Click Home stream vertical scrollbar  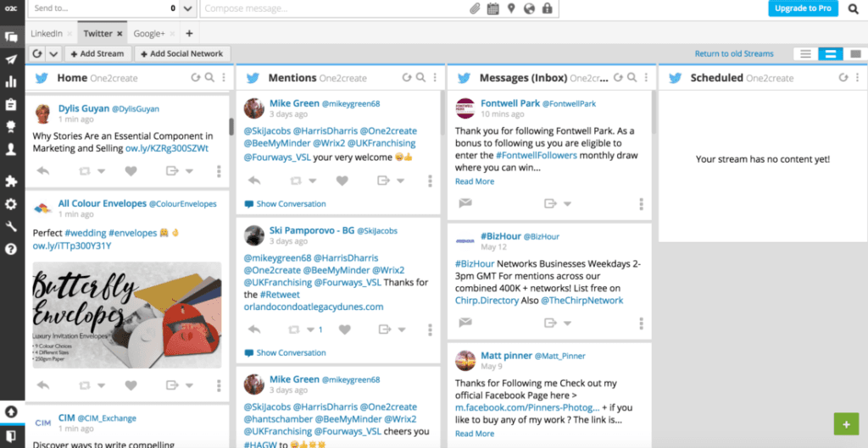coord(231,127)
